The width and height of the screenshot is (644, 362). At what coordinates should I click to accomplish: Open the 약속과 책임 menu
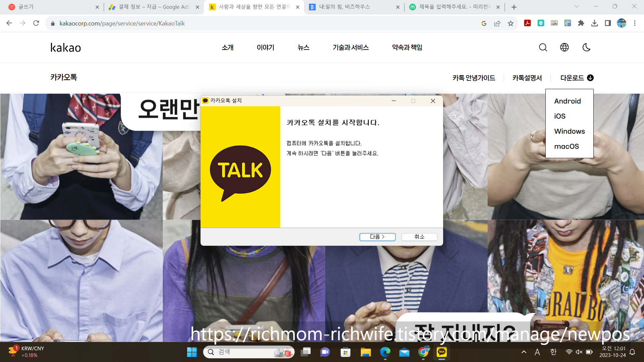[x=407, y=47]
